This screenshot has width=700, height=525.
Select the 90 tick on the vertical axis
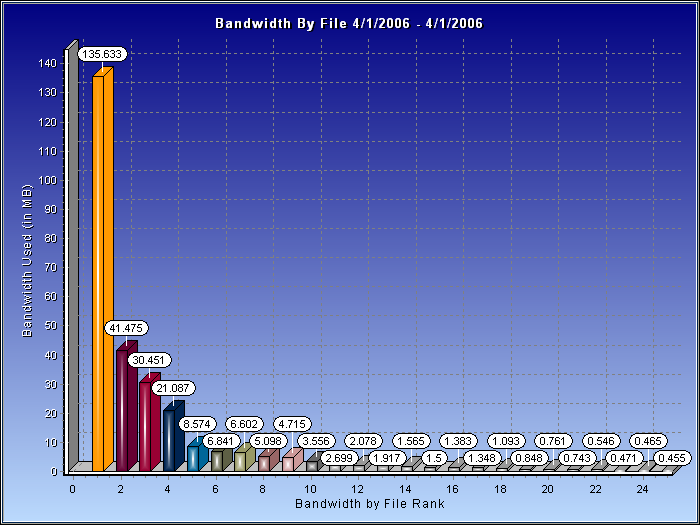50,209
